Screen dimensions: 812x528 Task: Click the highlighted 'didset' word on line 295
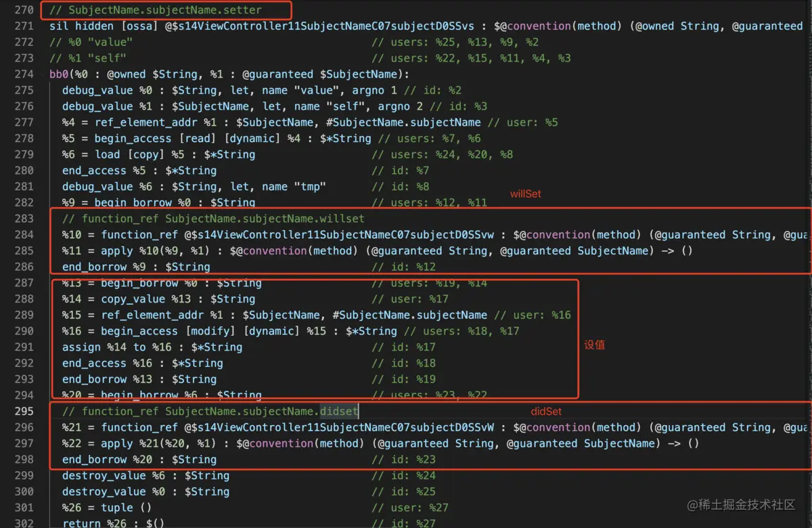(339, 412)
